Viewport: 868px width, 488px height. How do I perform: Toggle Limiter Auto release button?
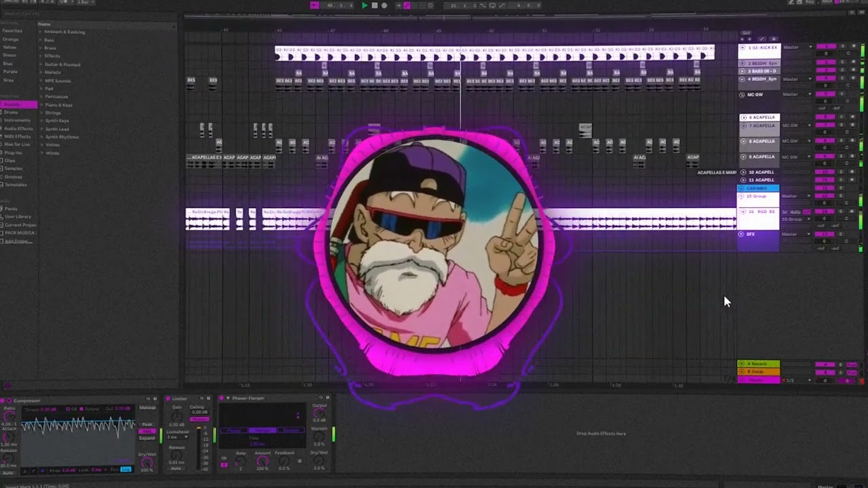(x=176, y=468)
